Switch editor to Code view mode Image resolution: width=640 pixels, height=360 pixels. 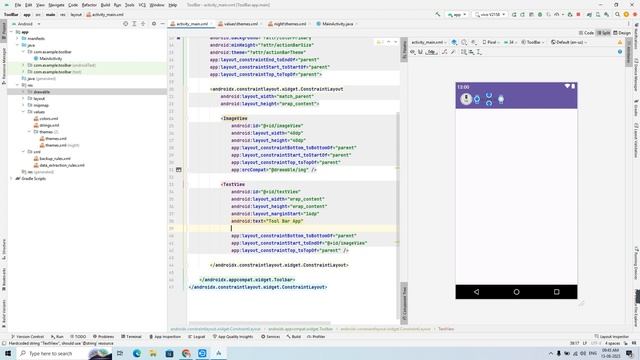coord(586,33)
